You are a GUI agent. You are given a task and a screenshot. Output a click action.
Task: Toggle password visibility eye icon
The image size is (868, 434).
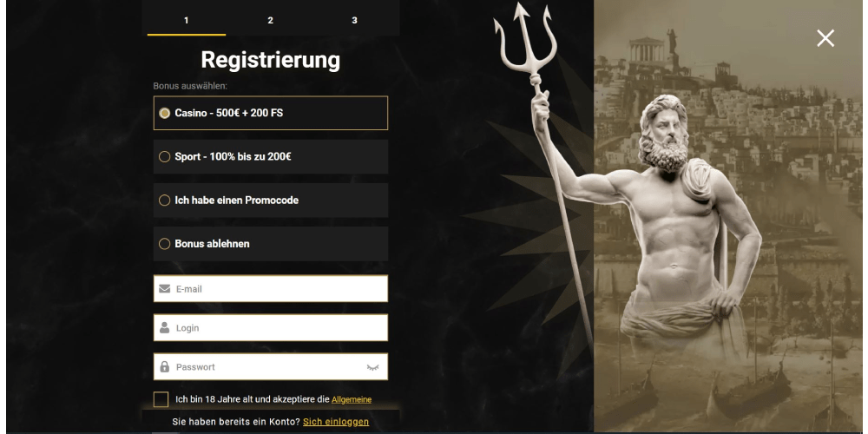point(372,367)
